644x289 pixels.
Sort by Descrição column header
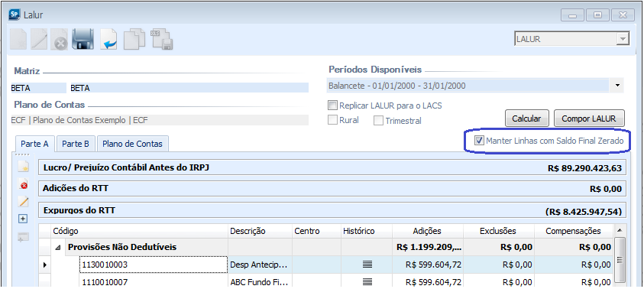pyautogui.click(x=260, y=231)
